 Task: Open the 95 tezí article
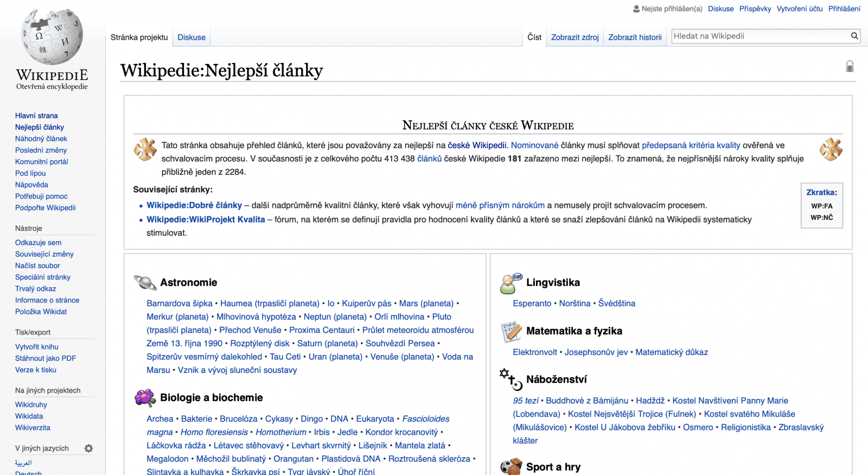526,400
